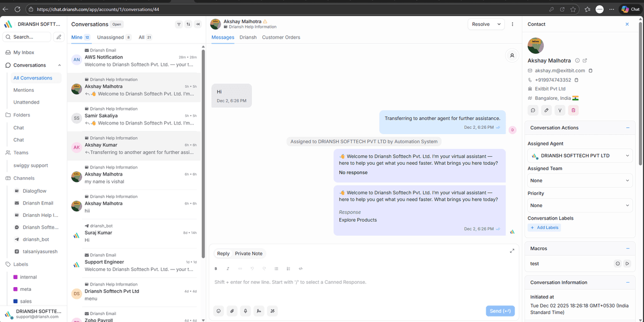The image size is (644, 322).
Task: Switch to Private Note mode
Action: [248, 253]
